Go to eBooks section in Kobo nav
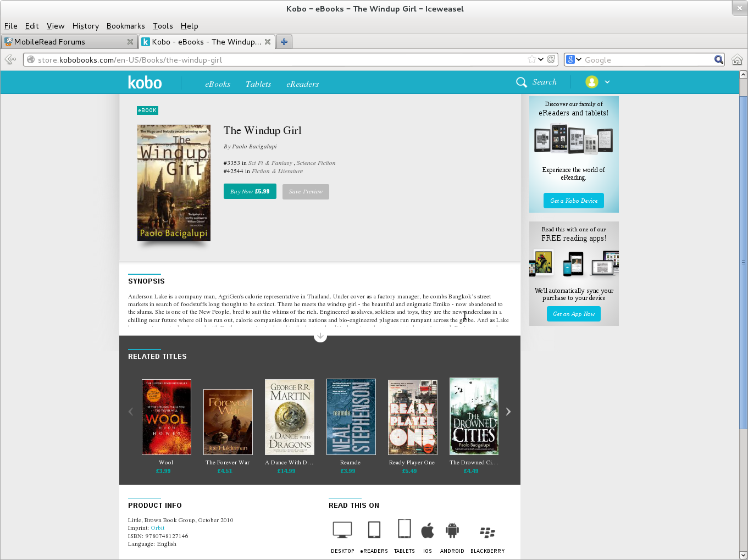 (218, 84)
